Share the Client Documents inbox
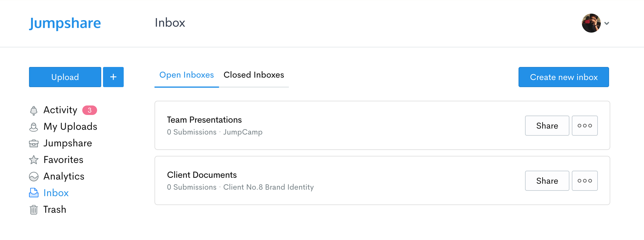This screenshot has height=240, width=644. [547, 181]
